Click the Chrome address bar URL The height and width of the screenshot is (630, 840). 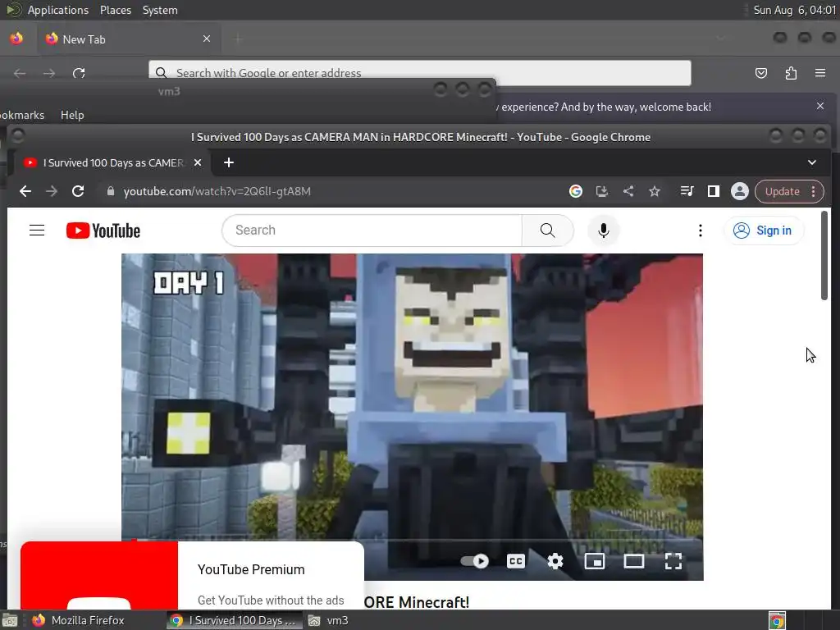point(217,191)
